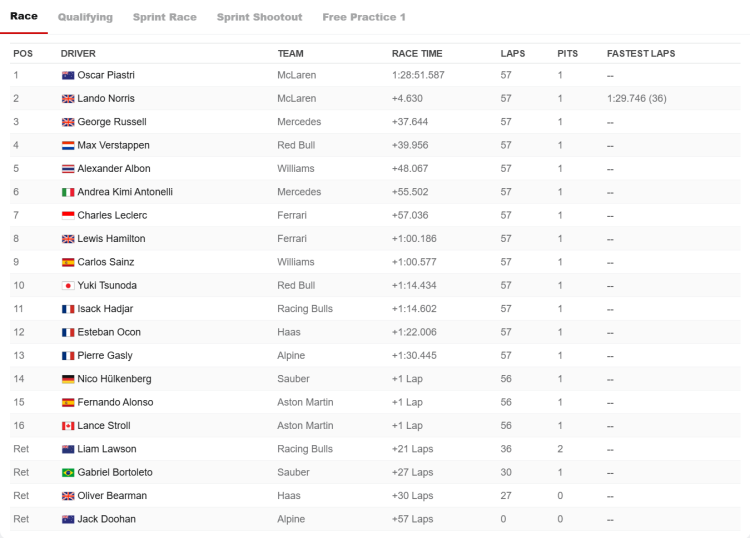This screenshot has width=750, height=538.
Task: Click the RACE TIME column header
Action: click(x=417, y=54)
